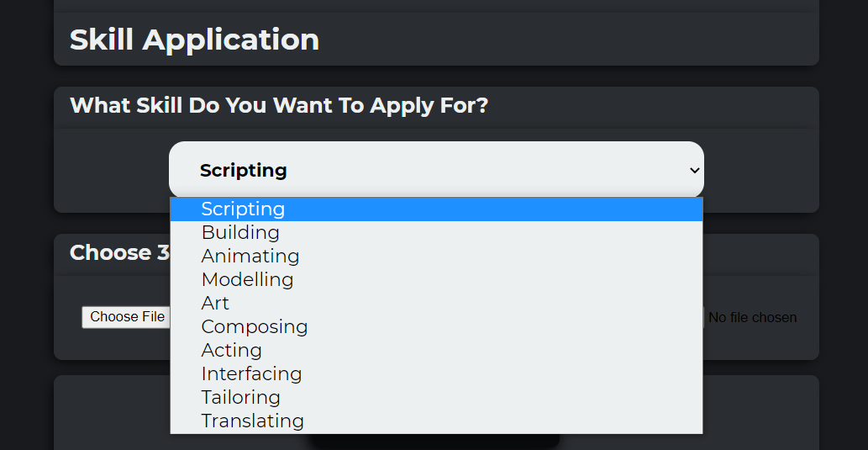Choose Building from the skill list
This screenshot has width=868, height=450.
coord(240,233)
